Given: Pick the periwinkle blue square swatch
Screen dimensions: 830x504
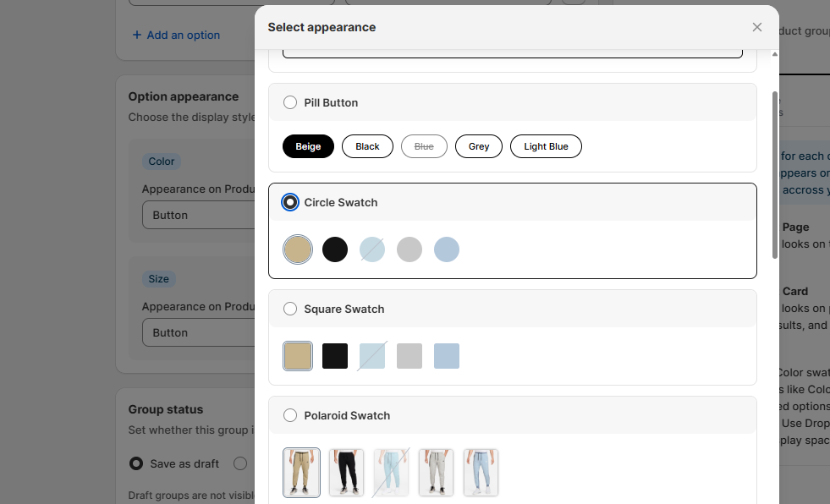Looking at the screenshot, I should click(x=447, y=356).
